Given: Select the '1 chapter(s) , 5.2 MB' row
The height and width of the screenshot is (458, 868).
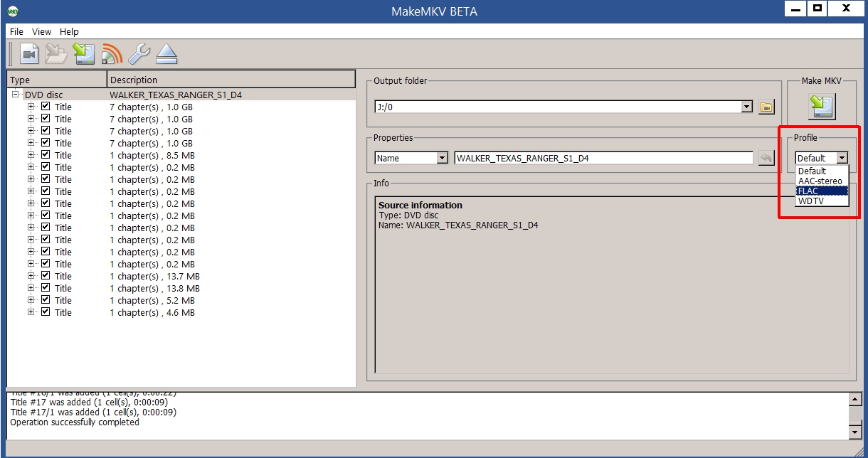Looking at the screenshot, I should (181, 300).
